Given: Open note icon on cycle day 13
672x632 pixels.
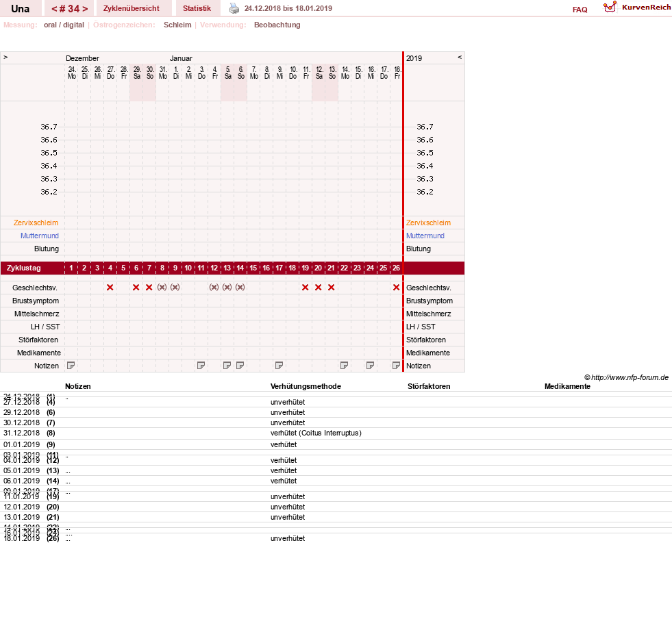Looking at the screenshot, I should 227,366.
